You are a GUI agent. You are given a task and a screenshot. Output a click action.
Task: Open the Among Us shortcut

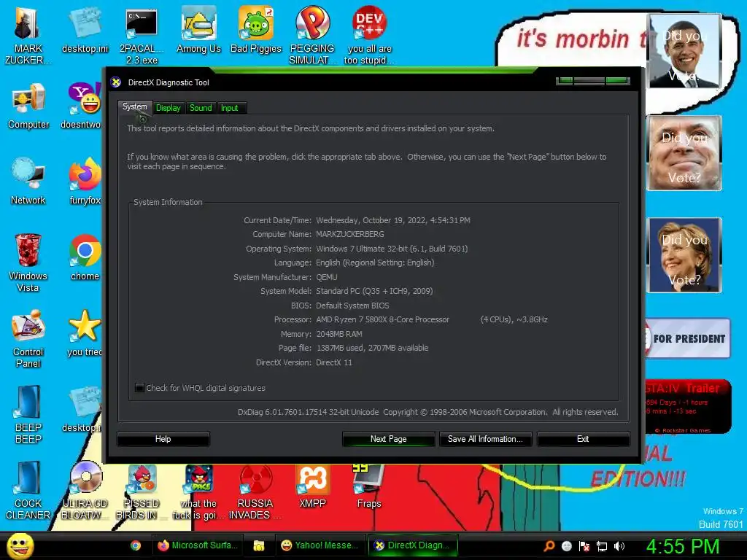click(198, 29)
